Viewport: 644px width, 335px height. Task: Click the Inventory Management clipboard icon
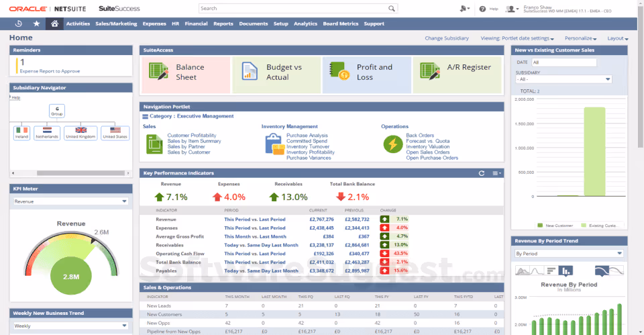pyautogui.click(x=275, y=144)
